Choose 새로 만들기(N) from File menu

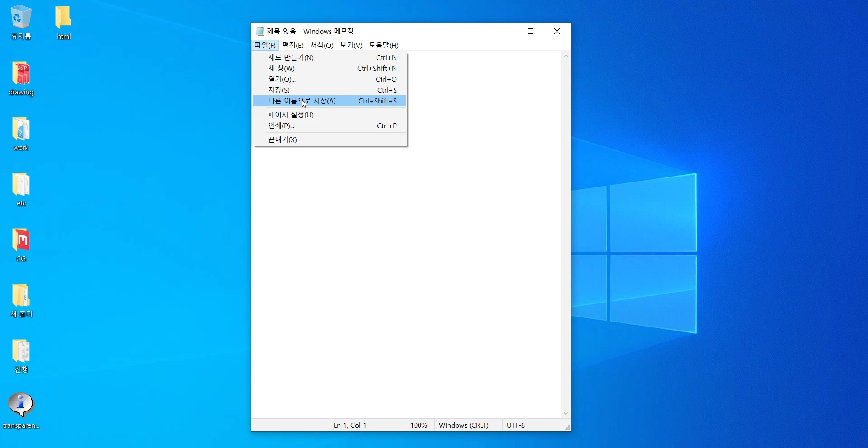[330, 57]
